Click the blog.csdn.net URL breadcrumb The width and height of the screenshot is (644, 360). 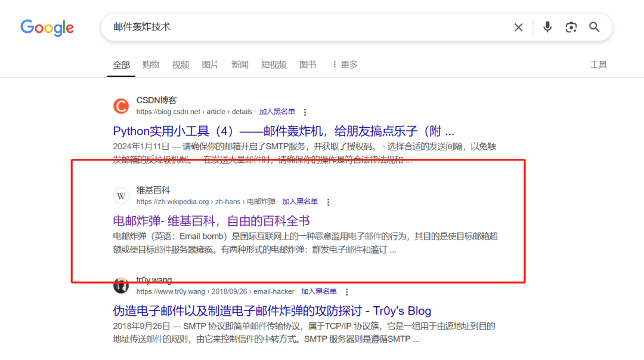point(194,112)
